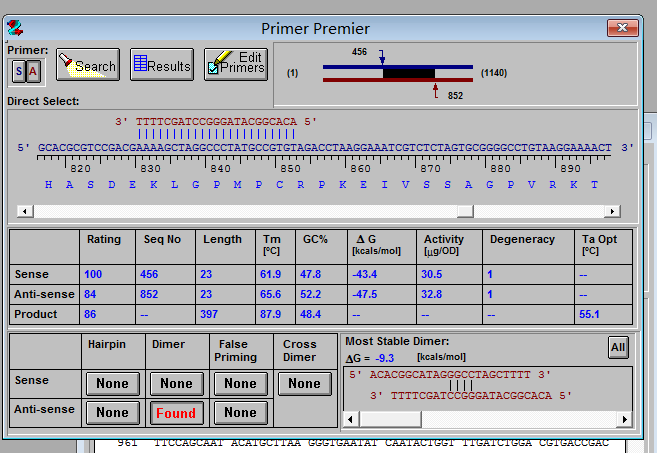The height and width of the screenshot is (453, 657).
Task: Select the Sense primer S toggle
Action: [x=19, y=72]
